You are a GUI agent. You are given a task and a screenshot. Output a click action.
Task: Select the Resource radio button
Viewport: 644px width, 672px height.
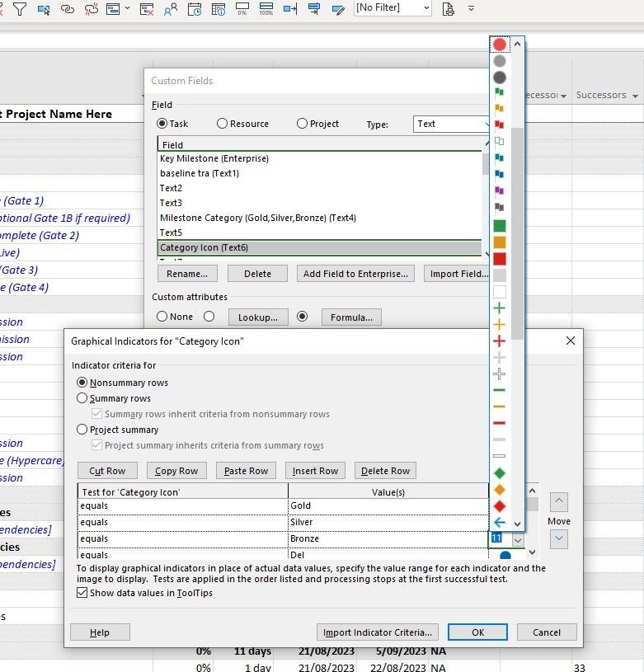[222, 124]
